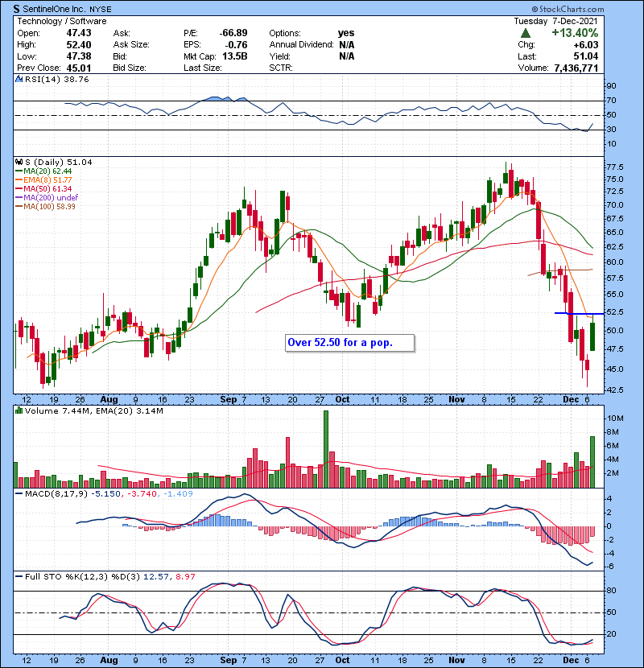
Task: Select the MA(50) 61.34 legend entry
Action: click(49, 189)
